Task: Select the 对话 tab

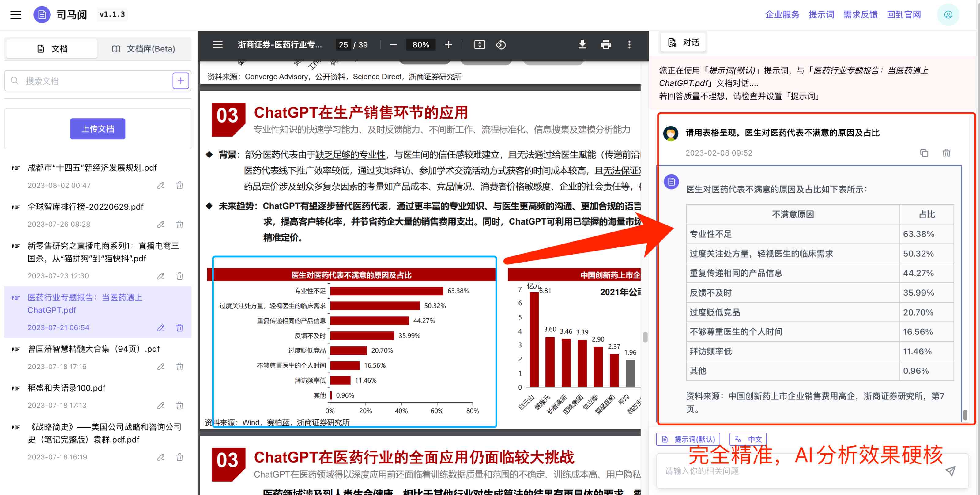Action: pos(683,42)
